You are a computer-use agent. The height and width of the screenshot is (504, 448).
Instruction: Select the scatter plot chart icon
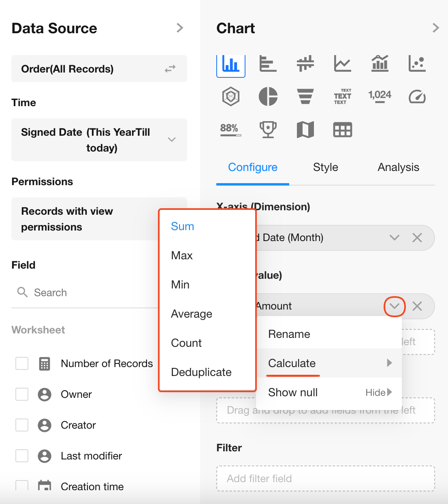tap(417, 64)
